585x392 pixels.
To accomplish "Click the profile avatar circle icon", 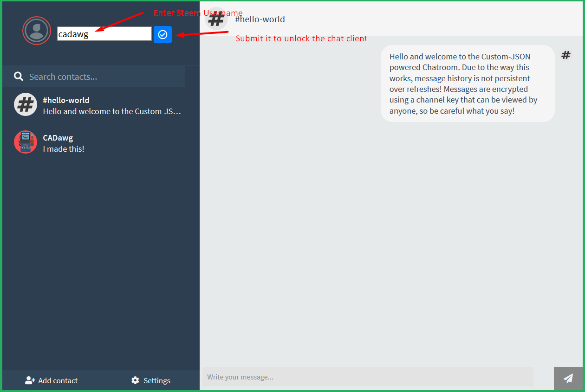I will [37, 31].
